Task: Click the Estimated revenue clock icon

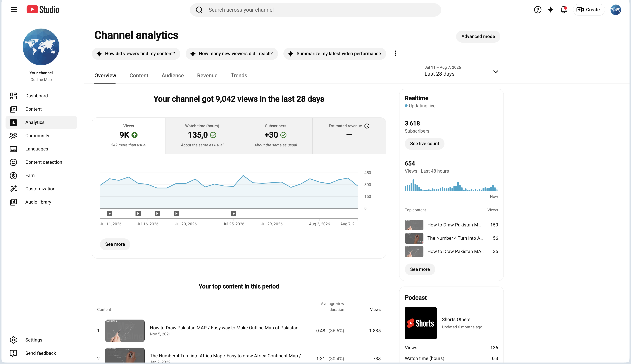Action: [367, 126]
